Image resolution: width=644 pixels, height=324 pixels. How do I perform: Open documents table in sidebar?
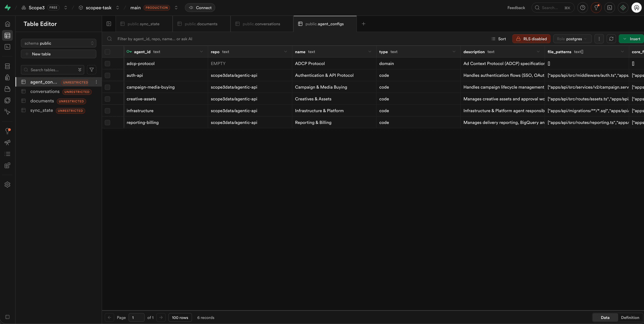[58, 101]
